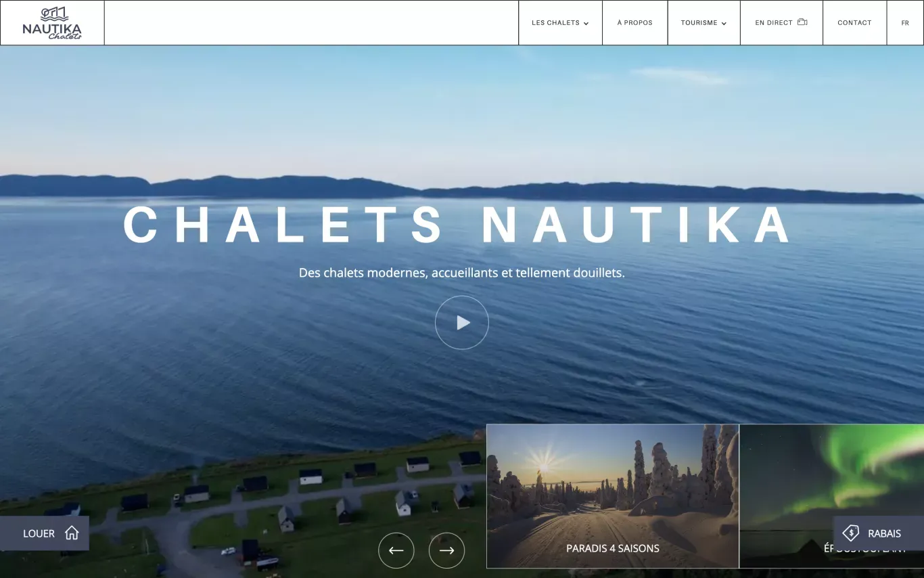Open the Rabais discounts button
The height and width of the screenshot is (578, 924).
[878, 533]
